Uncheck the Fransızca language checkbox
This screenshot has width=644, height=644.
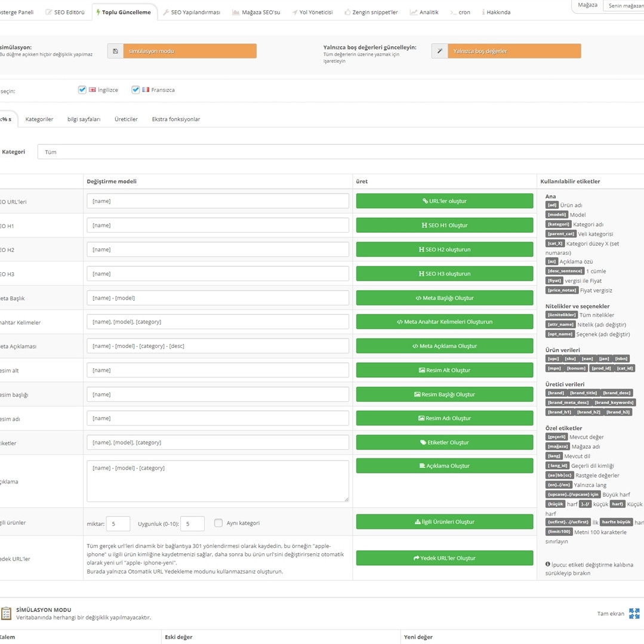135,90
